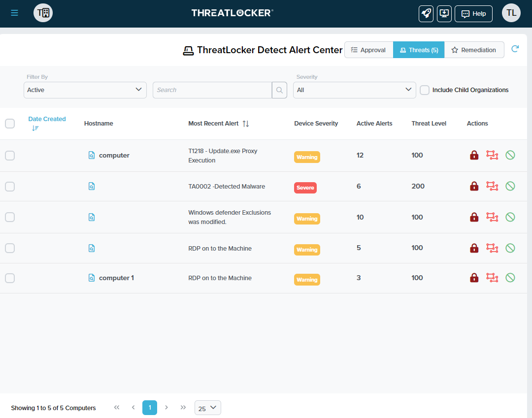532x418 pixels.
Task: Refresh the Detect Alert Center list
Action: pos(515,49)
